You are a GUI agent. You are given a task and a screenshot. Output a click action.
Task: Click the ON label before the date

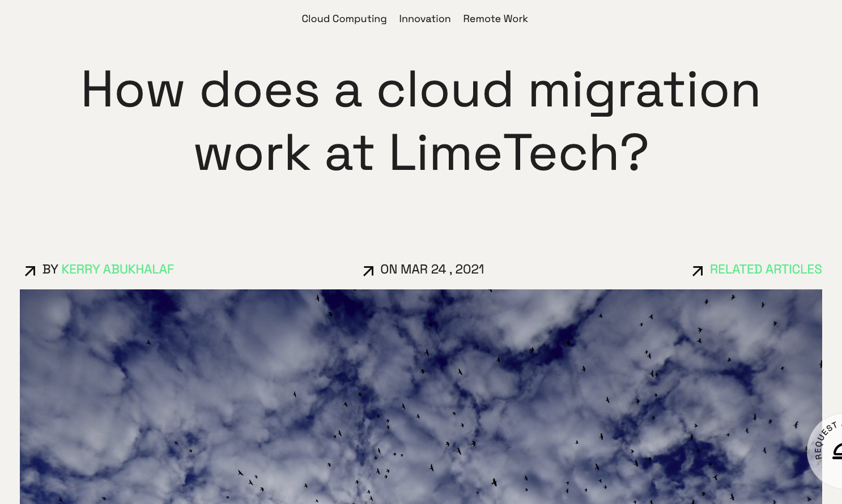390,269
